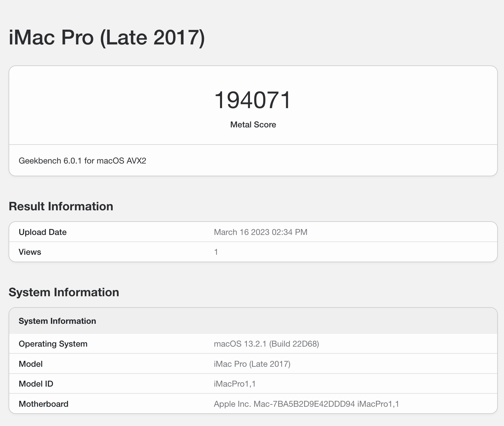Select the Model ID row label
Screen dimensions: 504x426
[x=36, y=384]
